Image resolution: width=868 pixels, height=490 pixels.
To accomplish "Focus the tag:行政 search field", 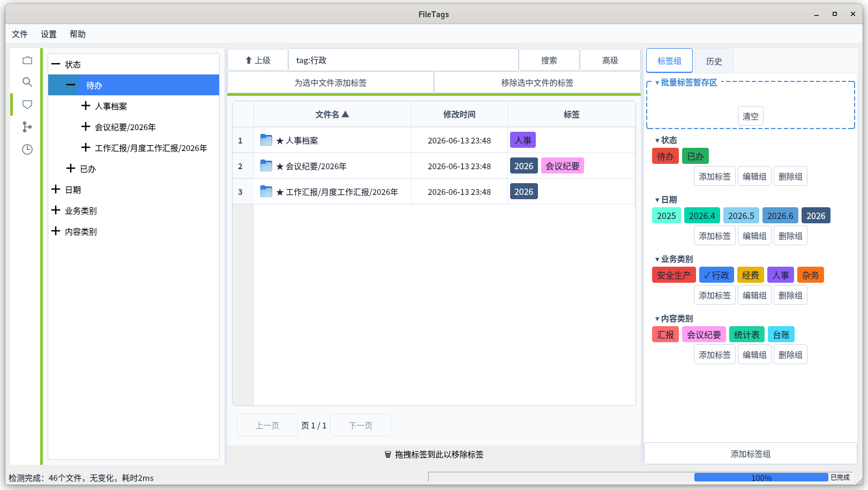I will (x=403, y=60).
